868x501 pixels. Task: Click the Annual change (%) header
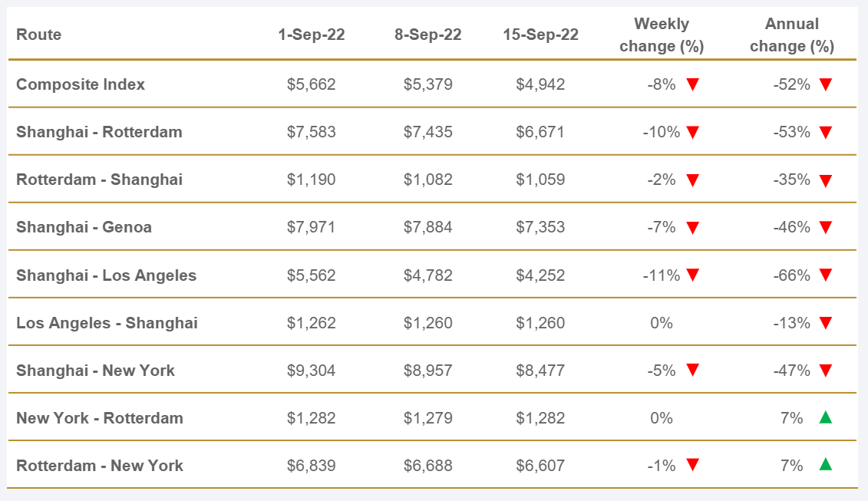pyautogui.click(x=792, y=35)
